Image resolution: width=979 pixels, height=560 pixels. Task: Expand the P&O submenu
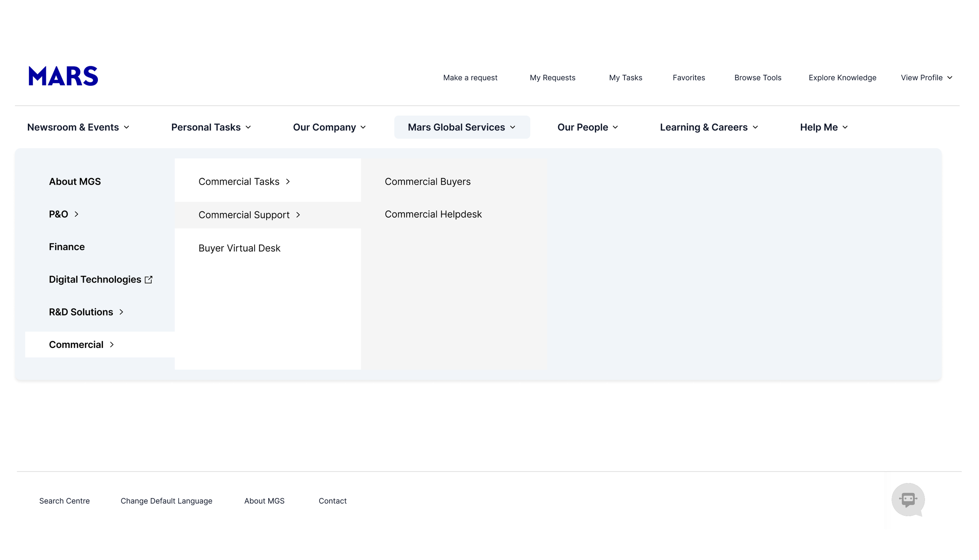tap(63, 214)
